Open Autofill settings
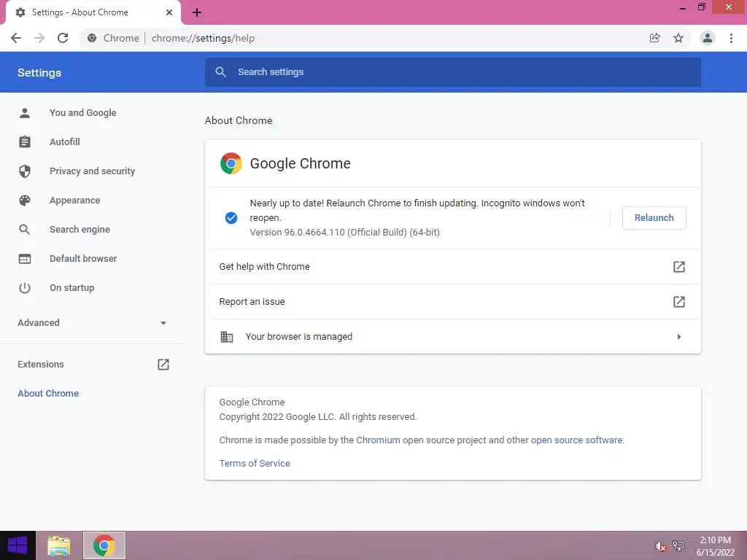Viewport: 747px width, 560px height. (x=65, y=142)
